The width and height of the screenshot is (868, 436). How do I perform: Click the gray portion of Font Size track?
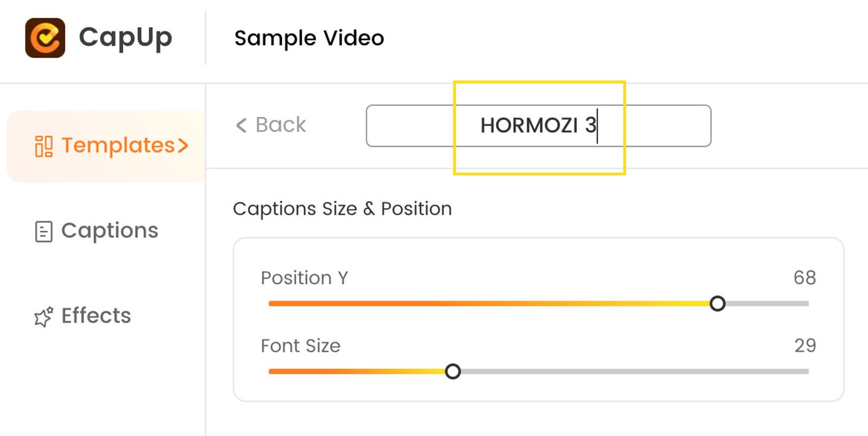click(635, 371)
